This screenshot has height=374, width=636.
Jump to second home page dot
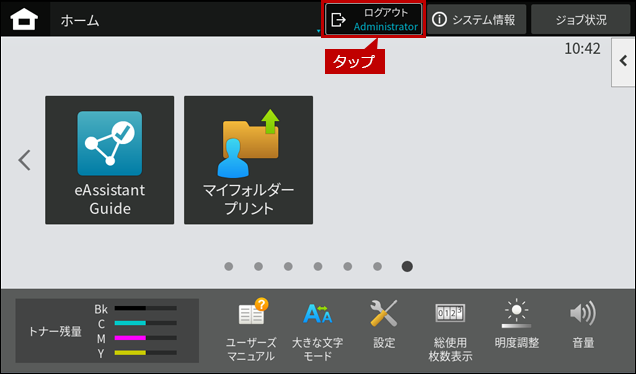click(x=258, y=267)
